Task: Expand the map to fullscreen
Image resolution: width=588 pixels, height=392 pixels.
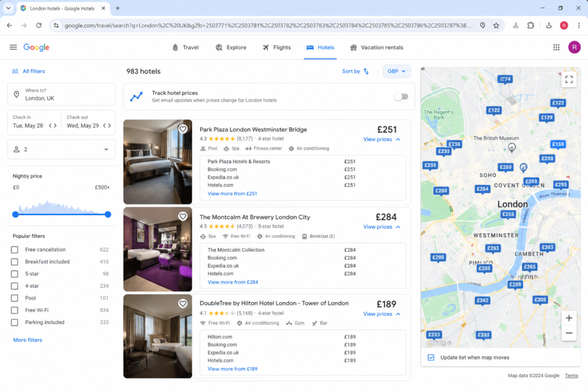Action: point(569,79)
